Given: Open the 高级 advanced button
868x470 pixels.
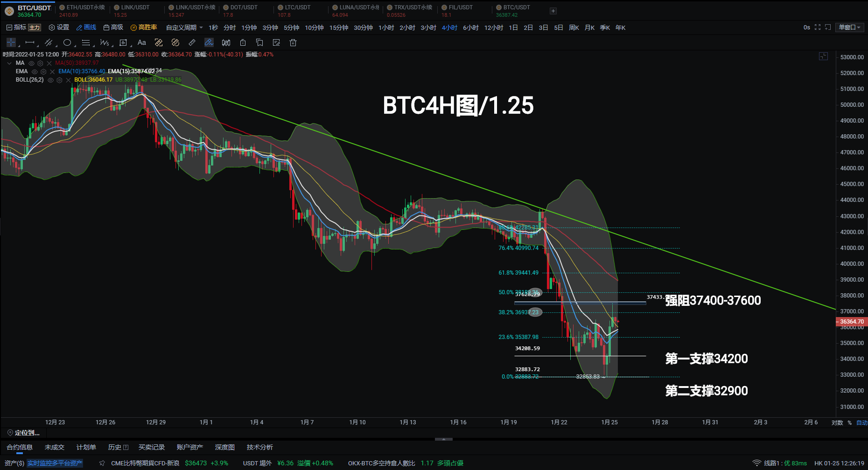Looking at the screenshot, I should click(113, 28).
